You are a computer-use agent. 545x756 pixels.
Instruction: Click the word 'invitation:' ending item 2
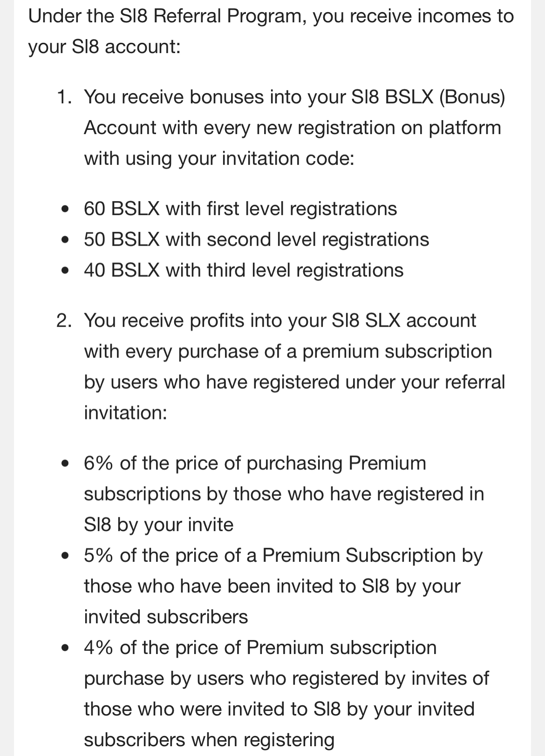pyautogui.click(x=125, y=413)
